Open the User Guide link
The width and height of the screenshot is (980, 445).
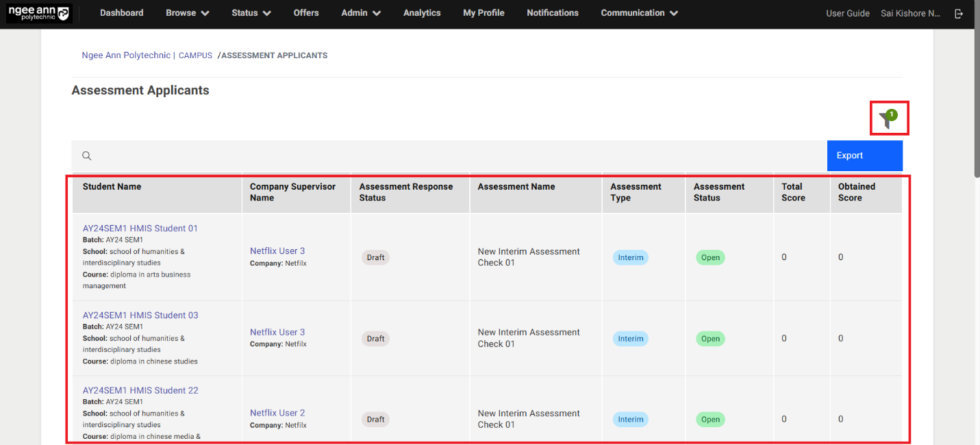point(847,14)
